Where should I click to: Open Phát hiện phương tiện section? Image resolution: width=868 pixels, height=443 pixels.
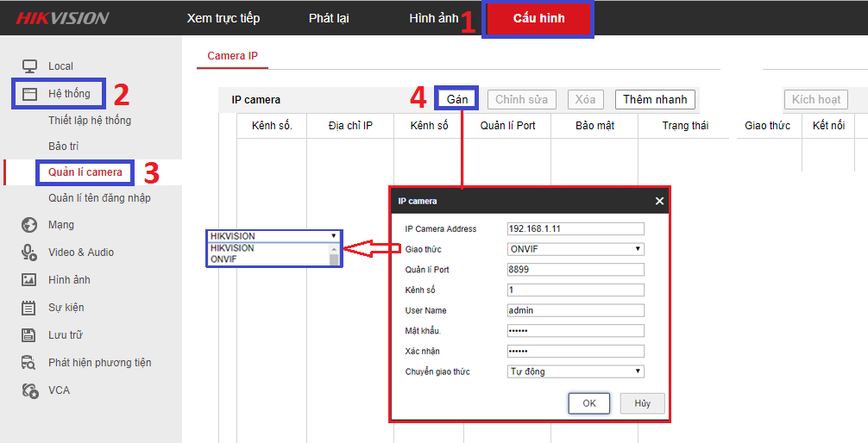pyautogui.click(x=99, y=363)
